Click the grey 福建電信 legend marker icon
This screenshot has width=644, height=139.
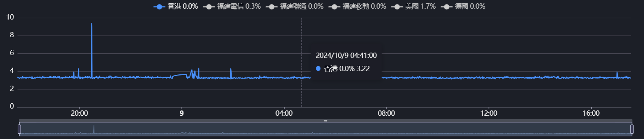[x=209, y=7]
